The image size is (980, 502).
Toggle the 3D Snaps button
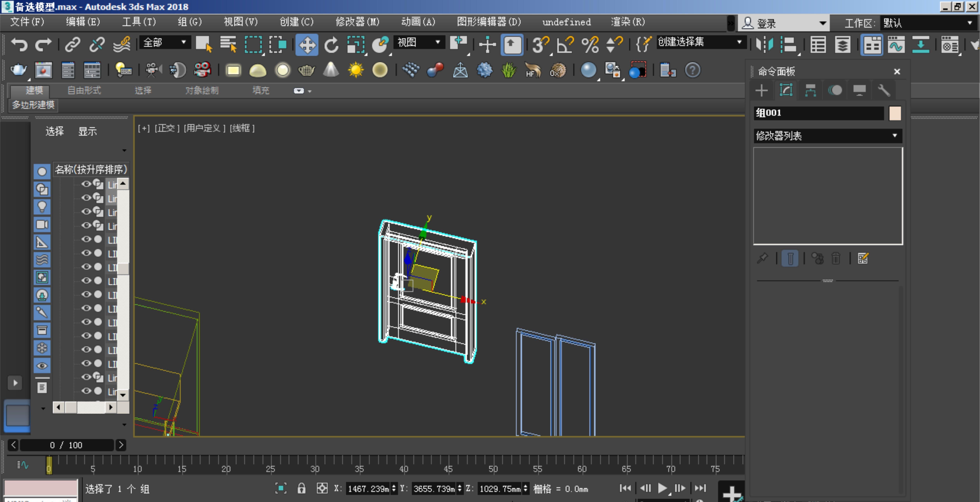point(541,45)
